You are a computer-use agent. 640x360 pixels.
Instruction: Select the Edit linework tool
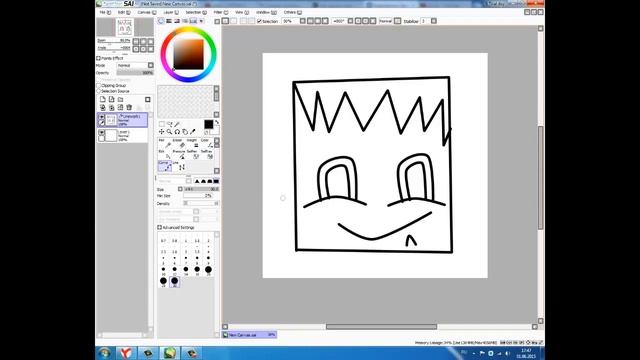click(164, 154)
